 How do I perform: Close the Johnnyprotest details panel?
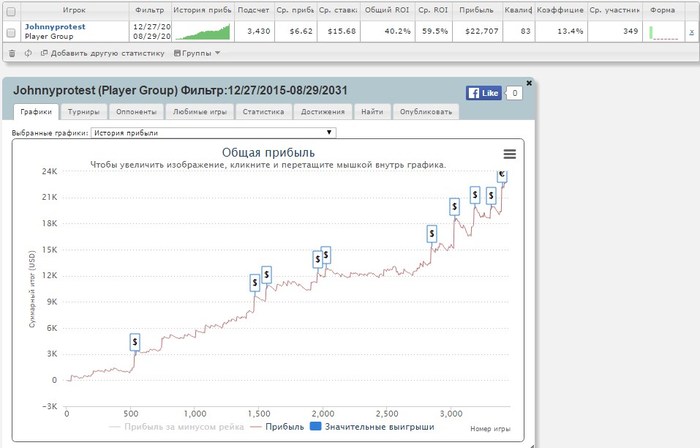[x=529, y=83]
